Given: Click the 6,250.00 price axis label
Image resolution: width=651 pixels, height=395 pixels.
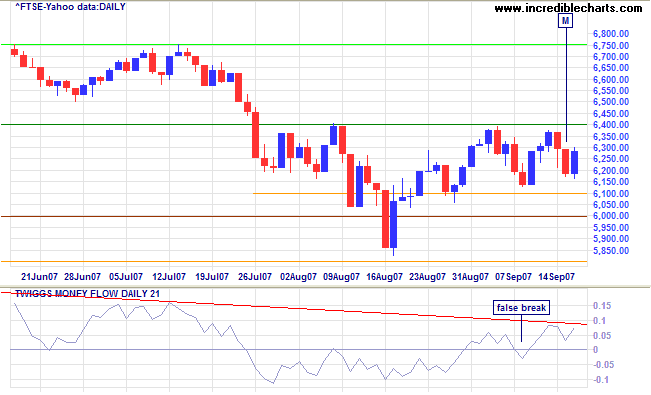Looking at the screenshot, I should point(611,159).
